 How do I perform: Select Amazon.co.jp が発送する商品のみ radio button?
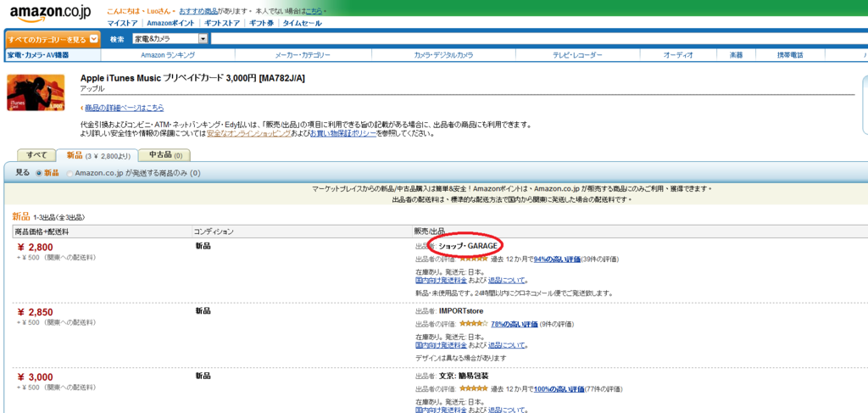click(70, 173)
